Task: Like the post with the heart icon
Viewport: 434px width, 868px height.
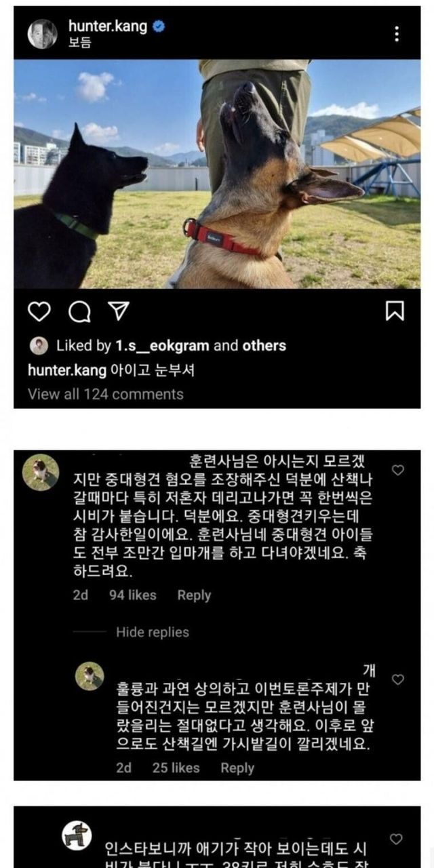Action: point(39,311)
